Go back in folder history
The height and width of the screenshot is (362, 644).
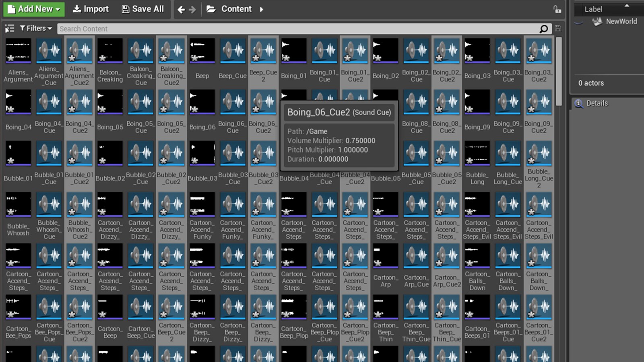[x=181, y=9]
